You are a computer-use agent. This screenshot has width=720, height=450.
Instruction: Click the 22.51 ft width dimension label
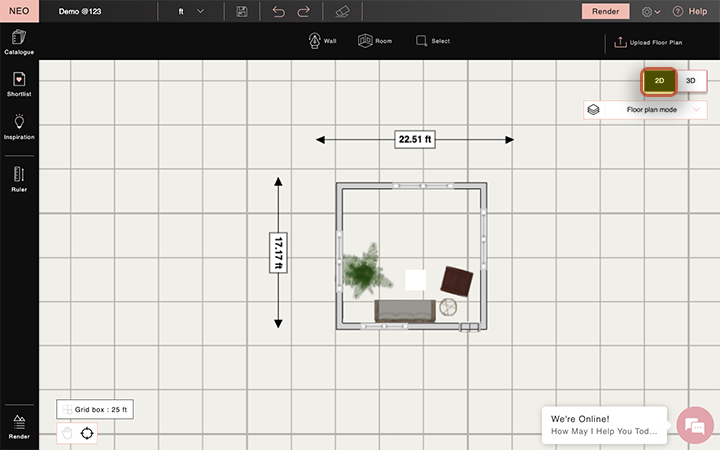pos(415,139)
